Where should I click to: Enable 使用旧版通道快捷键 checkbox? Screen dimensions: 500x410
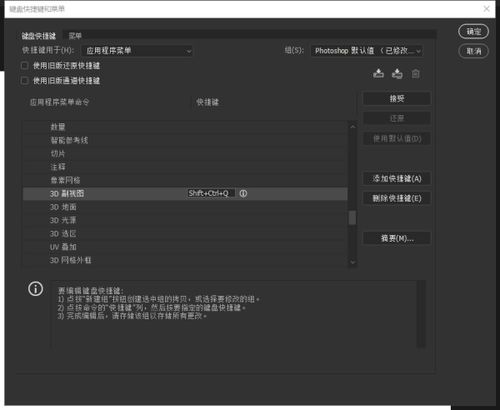(25, 80)
